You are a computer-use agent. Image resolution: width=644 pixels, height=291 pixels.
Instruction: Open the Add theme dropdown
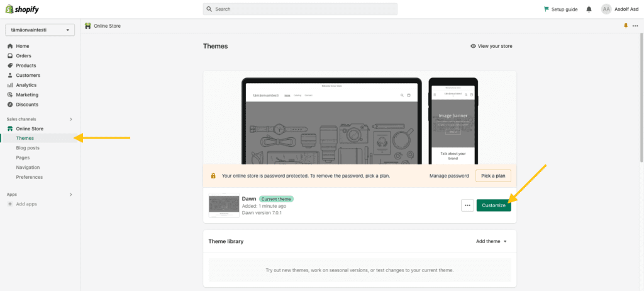pyautogui.click(x=492, y=242)
